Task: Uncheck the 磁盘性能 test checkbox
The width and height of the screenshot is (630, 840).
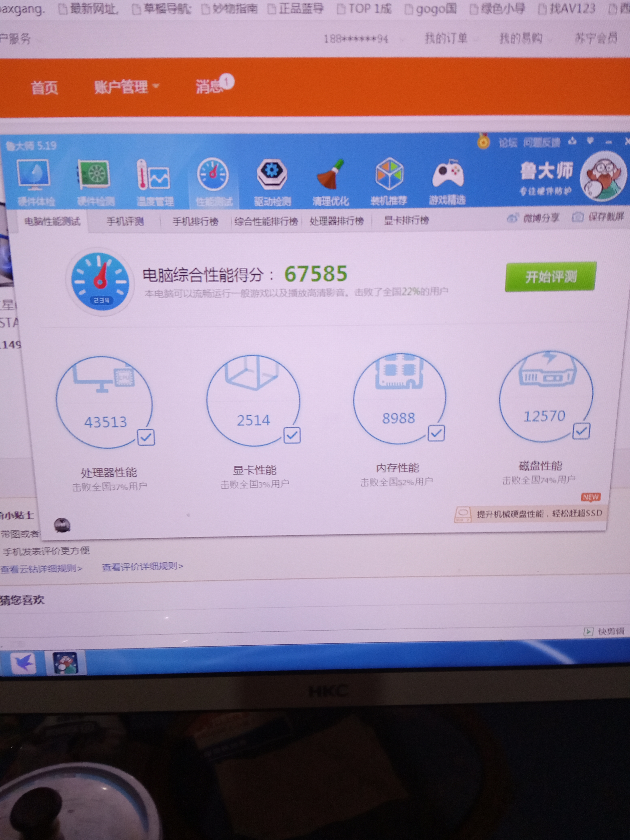Action: [581, 431]
